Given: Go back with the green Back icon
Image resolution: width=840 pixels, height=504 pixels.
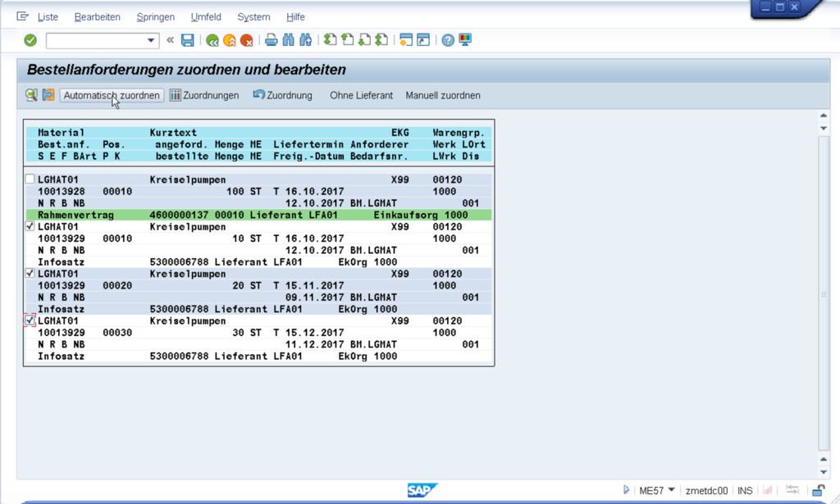Looking at the screenshot, I should (x=212, y=40).
